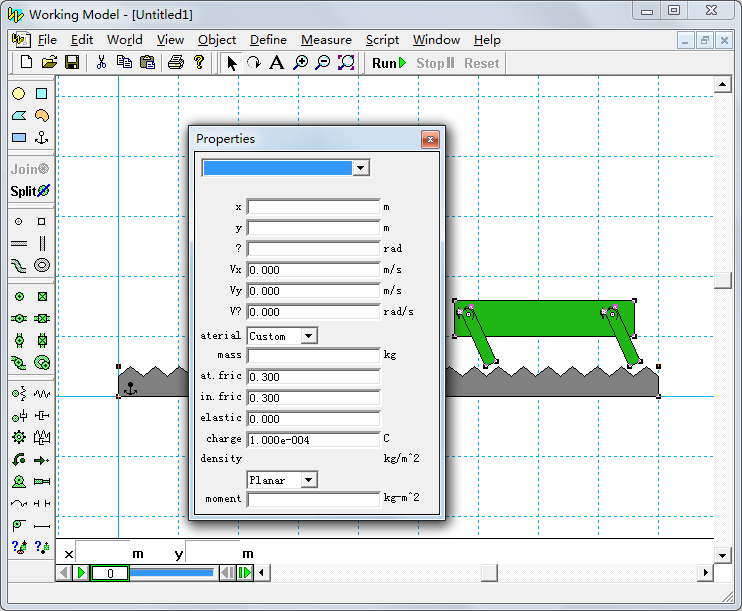Open the World menu
This screenshot has width=742, height=611.
click(124, 40)
